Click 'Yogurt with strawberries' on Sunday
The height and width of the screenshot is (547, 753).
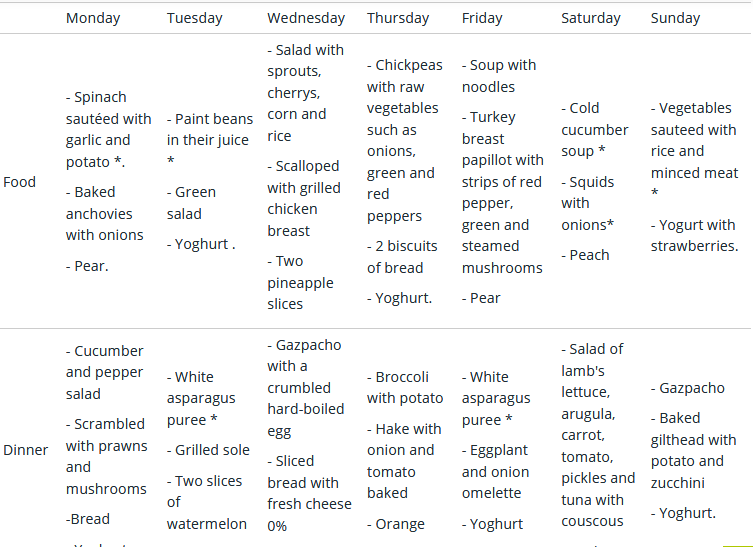[694, 235]
